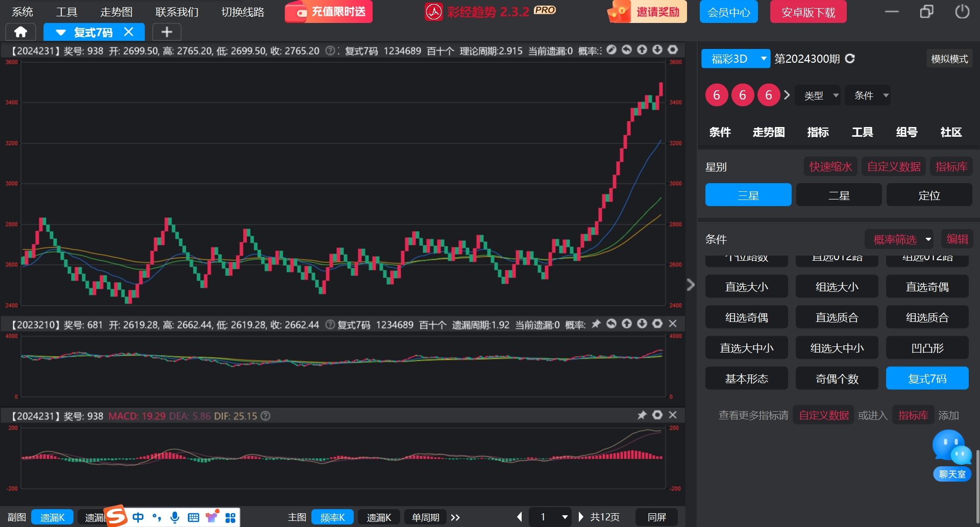Pin the MACD panel
This screenshot has height=527, width=980.
[642, 415]
